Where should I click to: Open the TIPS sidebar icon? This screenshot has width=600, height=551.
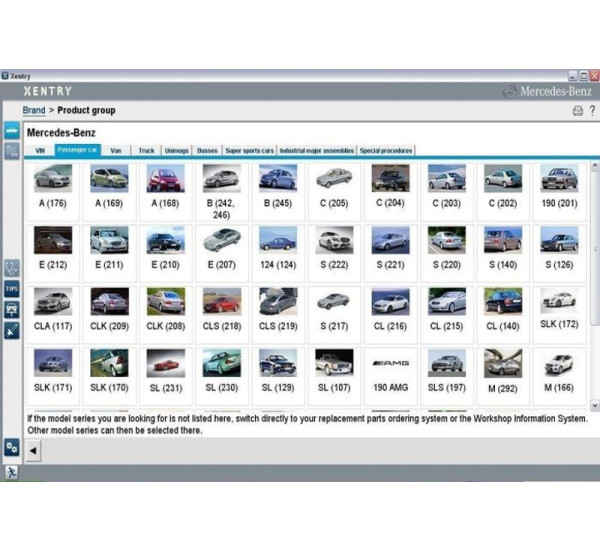(x=12, y=289)
